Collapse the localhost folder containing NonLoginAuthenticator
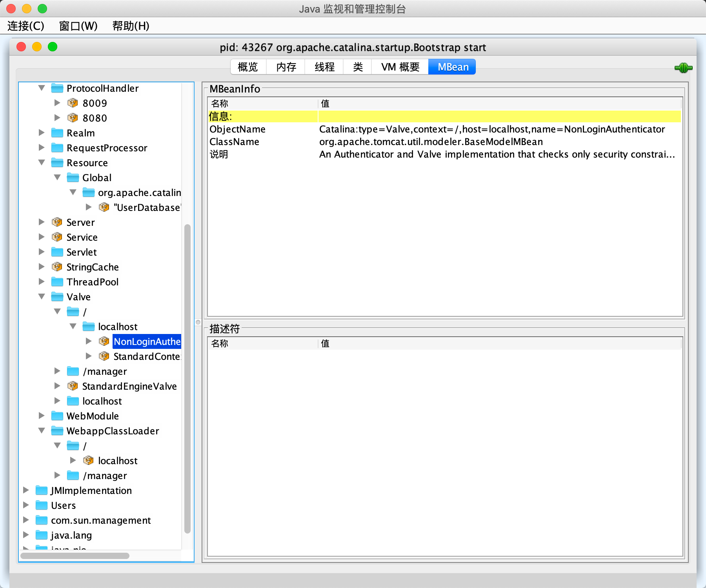This screenshot has height=588, width=706. coord(73,327)
